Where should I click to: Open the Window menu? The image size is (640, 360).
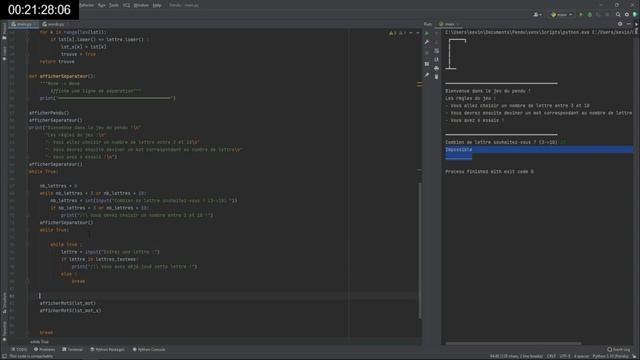click(x=141, y=5)
